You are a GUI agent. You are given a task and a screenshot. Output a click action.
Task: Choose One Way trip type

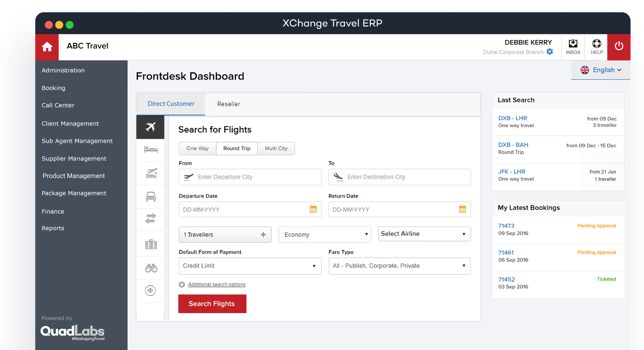coord(197,149)
